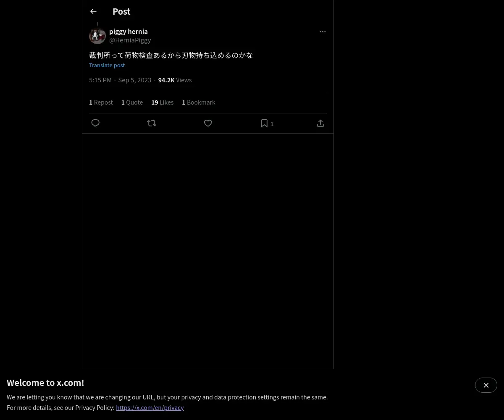Show the 19 Likes list
The image size is (504, 420).
tap(162, 102)
